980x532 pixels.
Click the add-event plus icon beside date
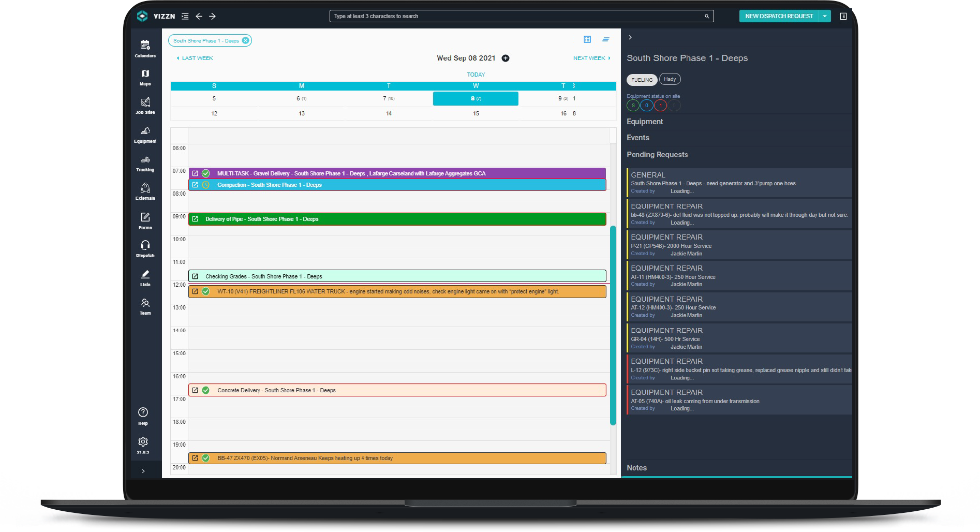point(506,58)
